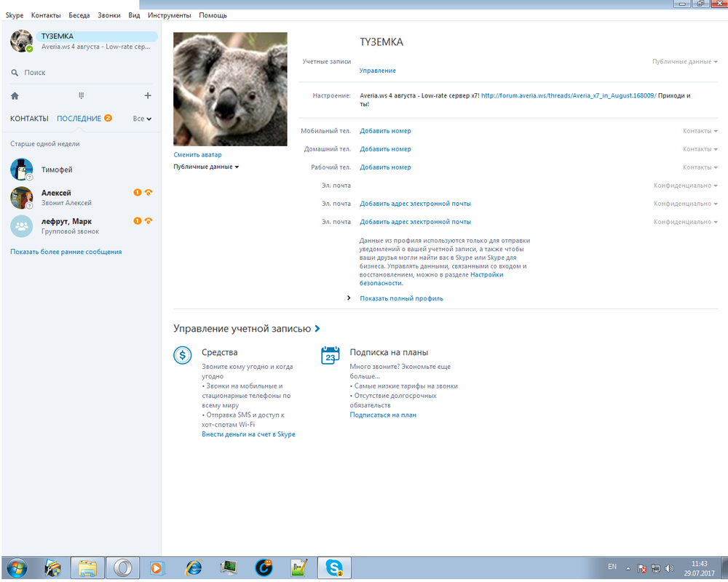Open Skype from the Windows taskbar

pos(334,567)
